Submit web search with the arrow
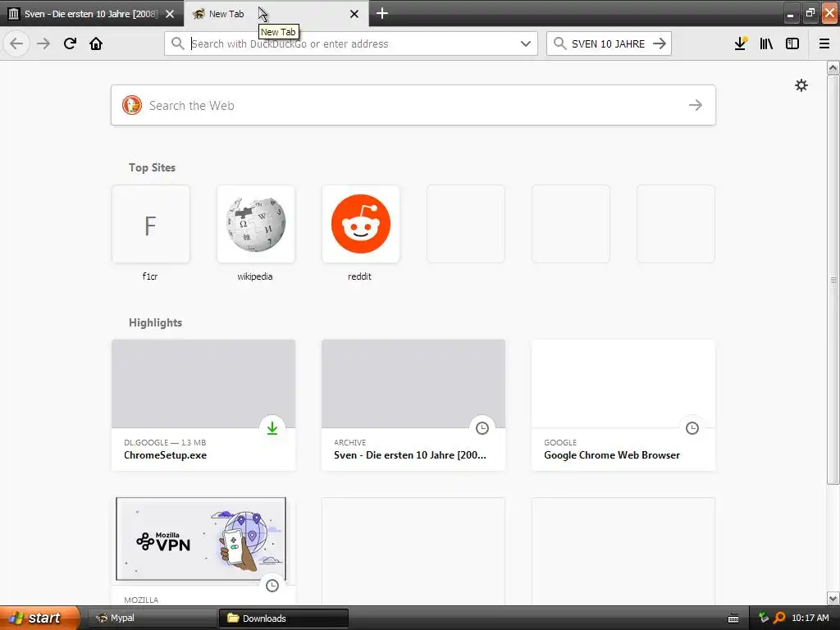This screenshot has width=840, height=630. pyautogui.click(x=696, y=105)
